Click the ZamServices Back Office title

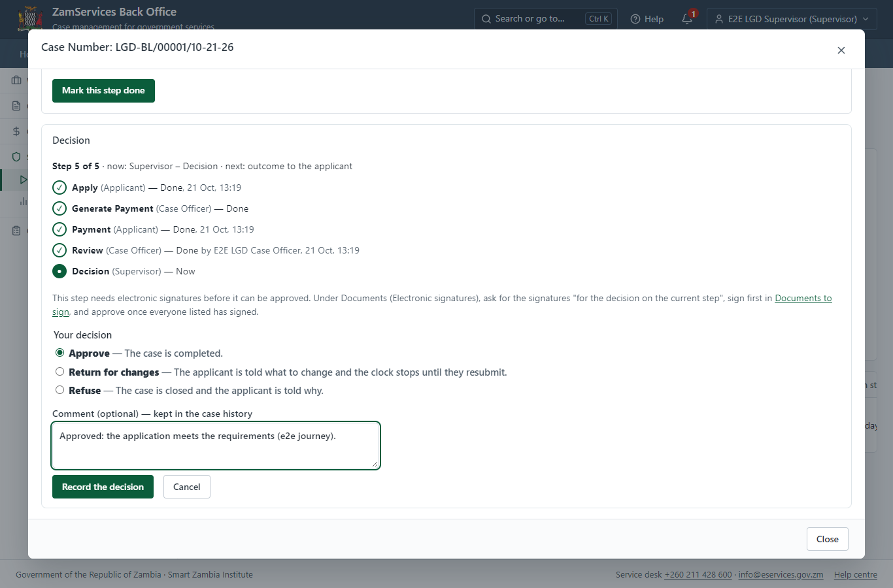114,12
